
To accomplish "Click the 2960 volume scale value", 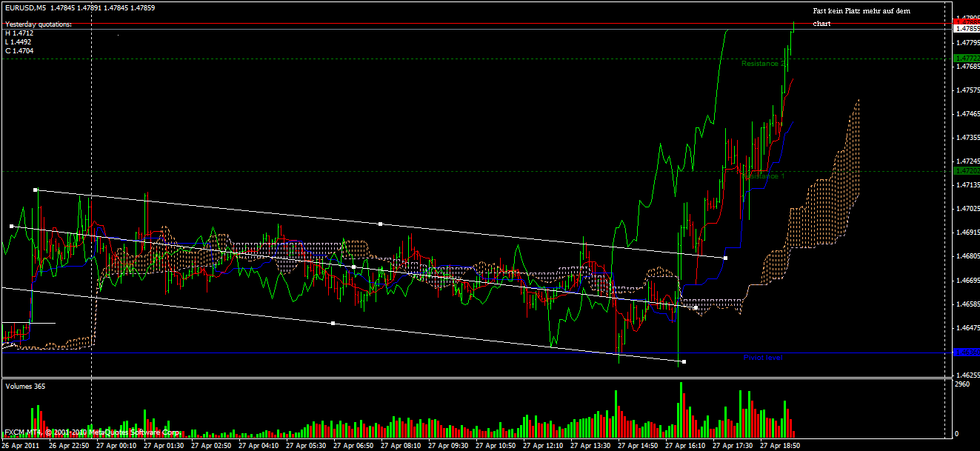I will 964,385.
